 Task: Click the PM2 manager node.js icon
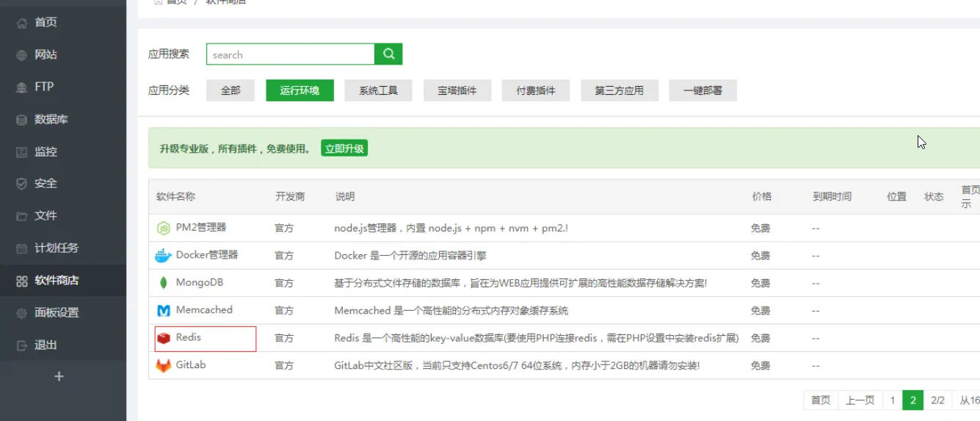tap(163, 229)
